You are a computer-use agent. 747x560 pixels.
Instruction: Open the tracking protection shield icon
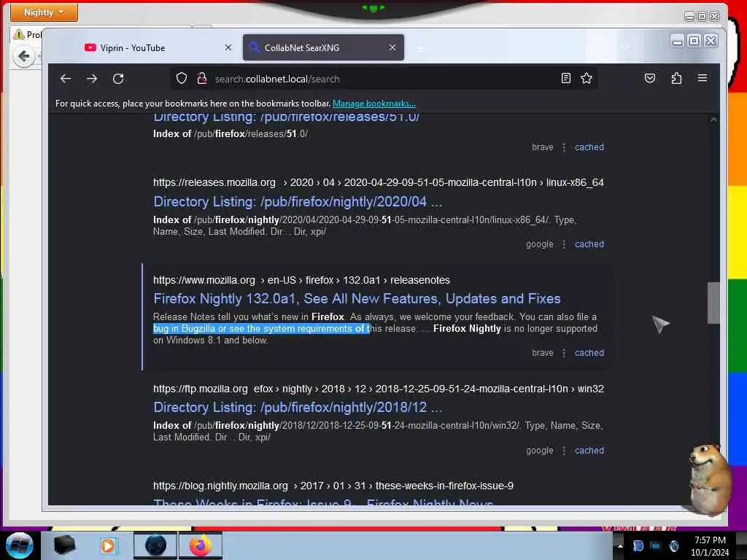[x=182, y=78]
